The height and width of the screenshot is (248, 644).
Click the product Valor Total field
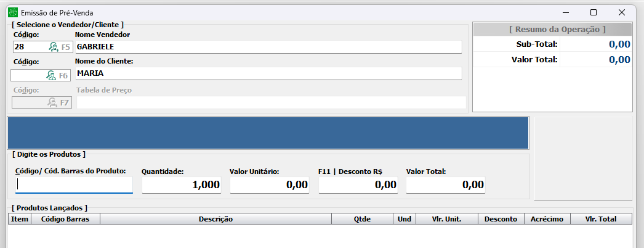coord(445,184)
